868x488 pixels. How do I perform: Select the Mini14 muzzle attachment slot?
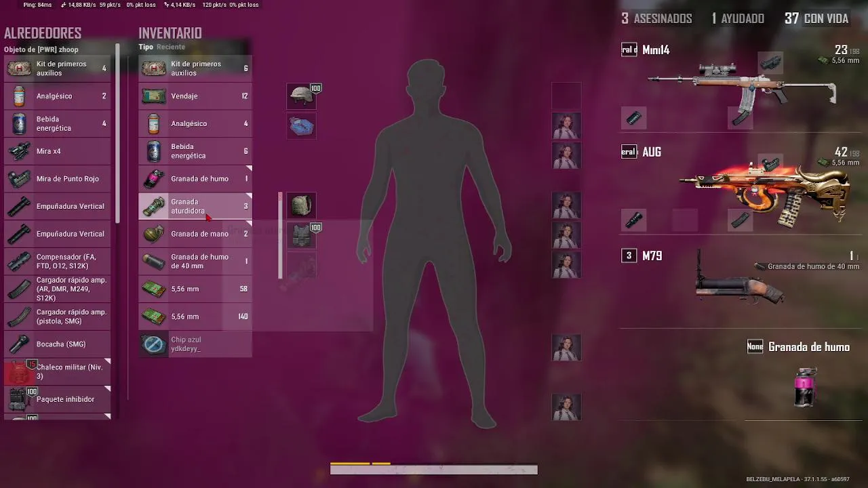[633, 118]
